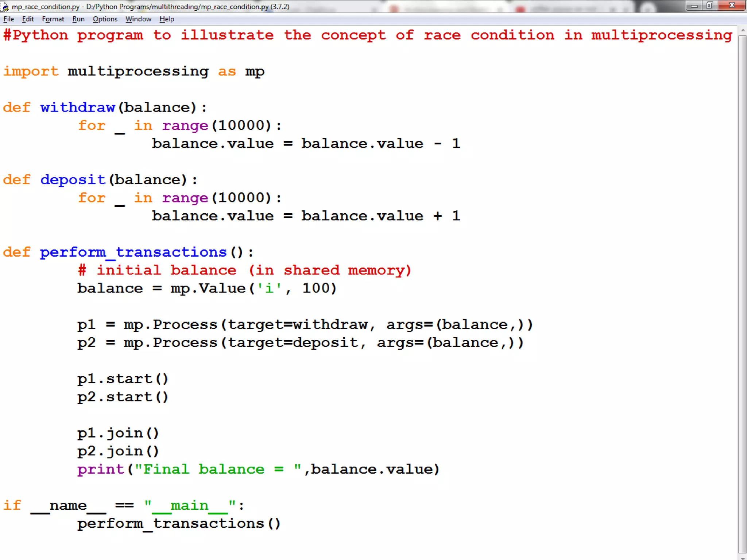Open the Window menu

[x=138, y=19]
